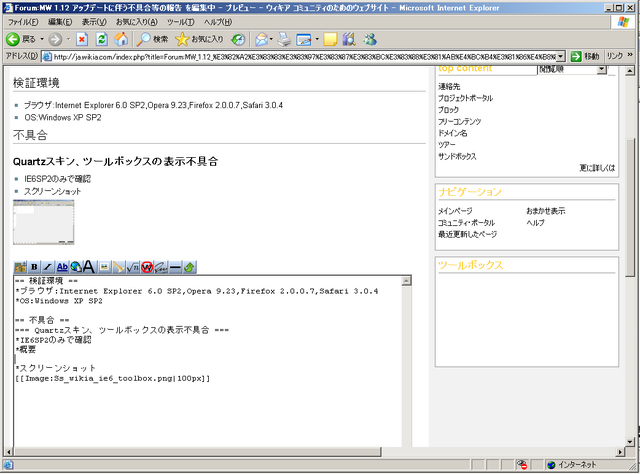Screen dimensions: 640x474
Task: Go to メインページ navigation link
Action: tap(455, 211)
